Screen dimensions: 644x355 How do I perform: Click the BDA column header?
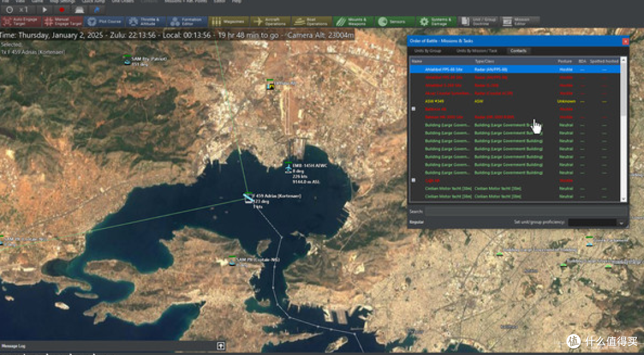[x=582, y=61]
